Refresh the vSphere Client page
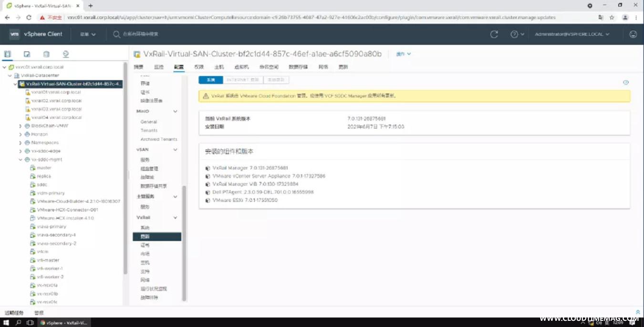This screenshot has width=644, height=327. 494,34
